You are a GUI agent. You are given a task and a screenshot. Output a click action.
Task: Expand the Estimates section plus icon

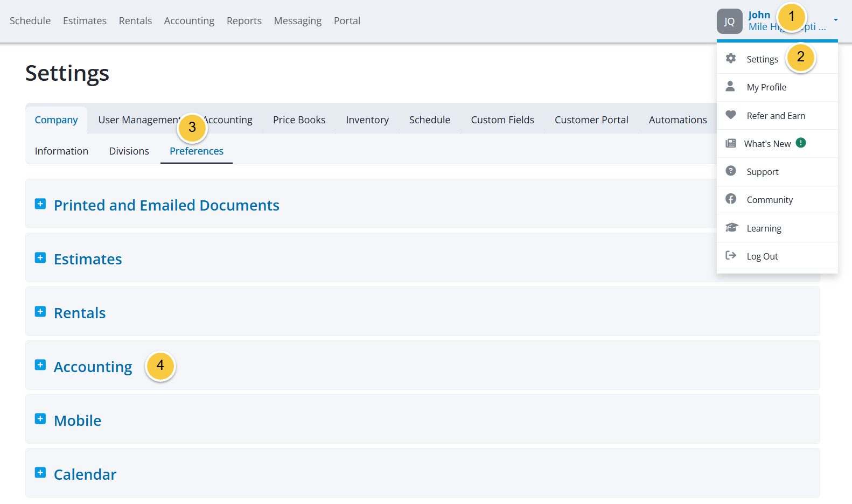tap(40, 257)
